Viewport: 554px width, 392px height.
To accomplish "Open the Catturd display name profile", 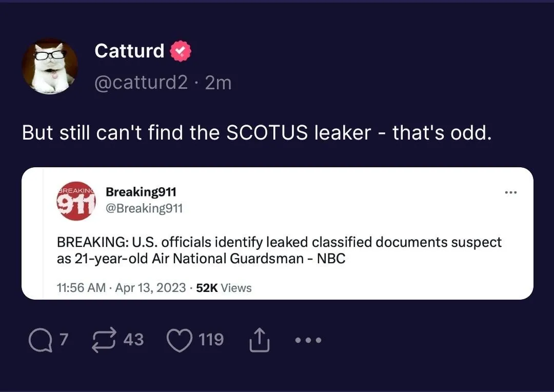I will (129, 51).
